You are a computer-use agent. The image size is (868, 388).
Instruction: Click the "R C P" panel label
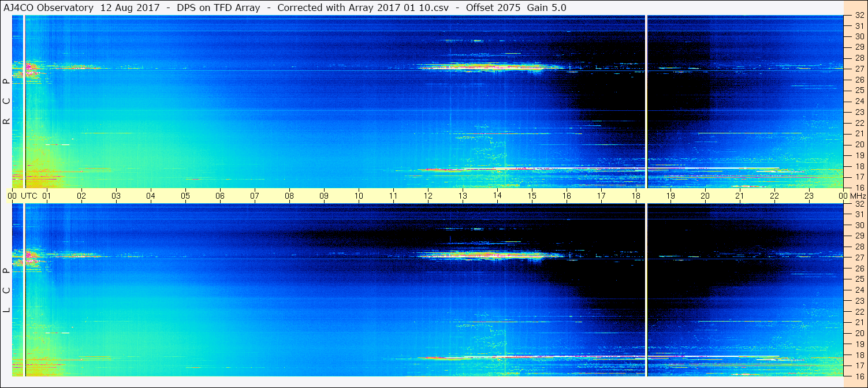6,100
